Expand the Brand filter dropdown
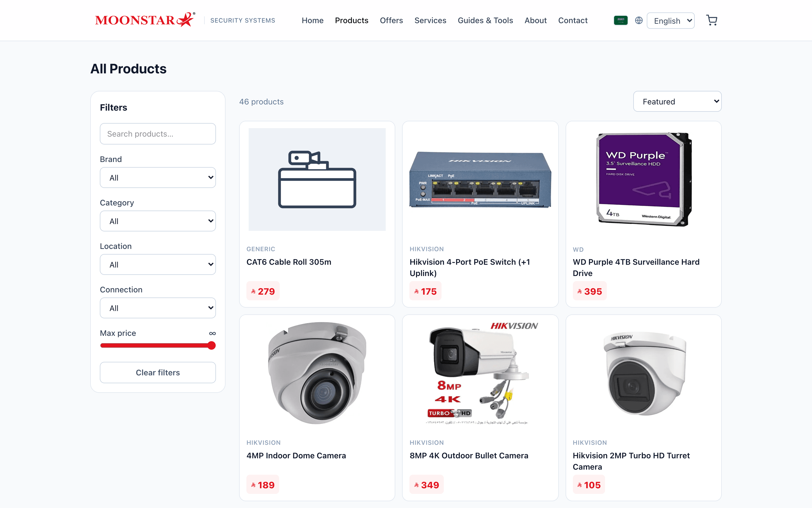The height and width of the screenshot is (508, 812). tap(158, 178)
